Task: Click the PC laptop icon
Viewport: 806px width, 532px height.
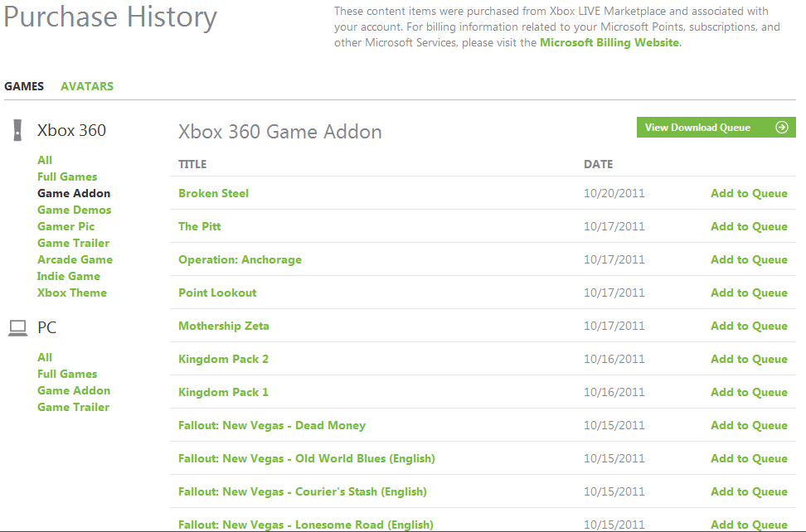Action: point(18,327)
